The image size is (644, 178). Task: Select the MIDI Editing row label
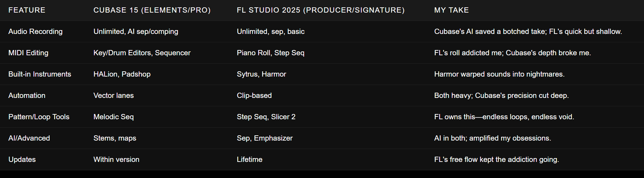[x=28, y=53]
